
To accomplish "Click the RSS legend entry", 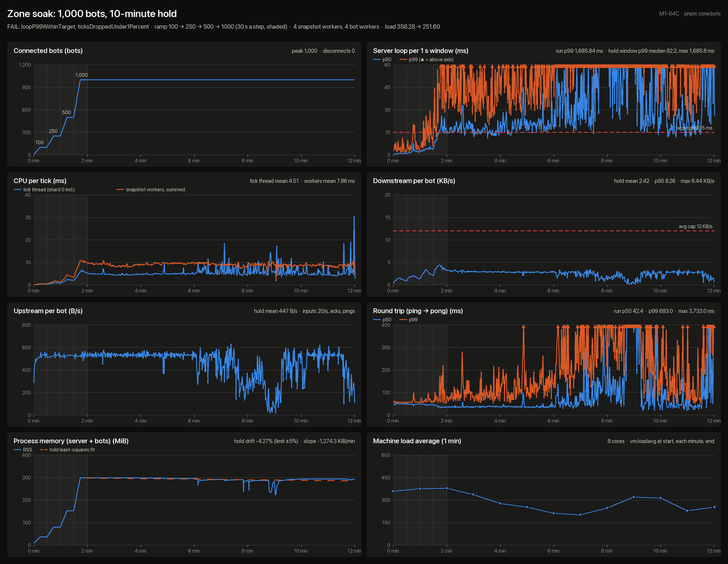I will (x=23, y=450).
